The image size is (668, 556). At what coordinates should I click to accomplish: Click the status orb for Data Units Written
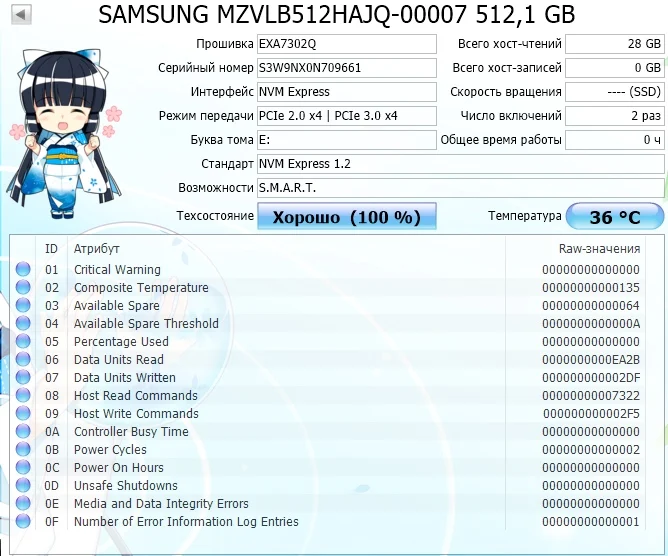[x=23, y=377]
